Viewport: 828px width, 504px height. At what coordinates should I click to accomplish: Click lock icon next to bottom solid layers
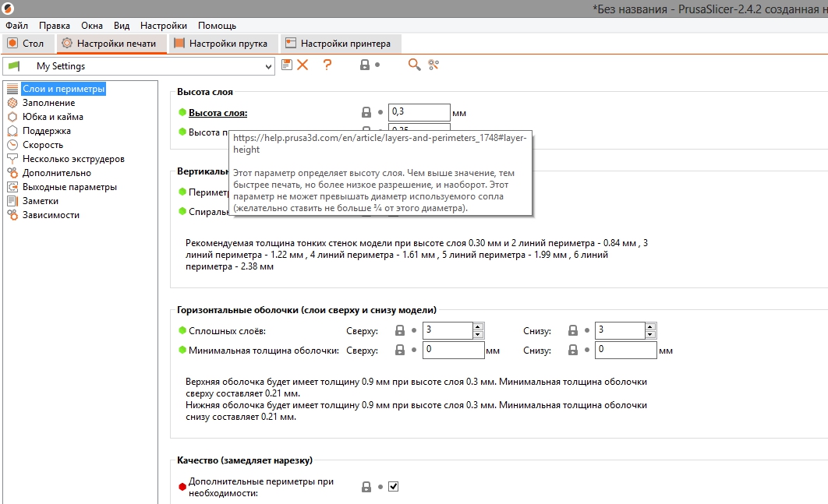[573, 331]
